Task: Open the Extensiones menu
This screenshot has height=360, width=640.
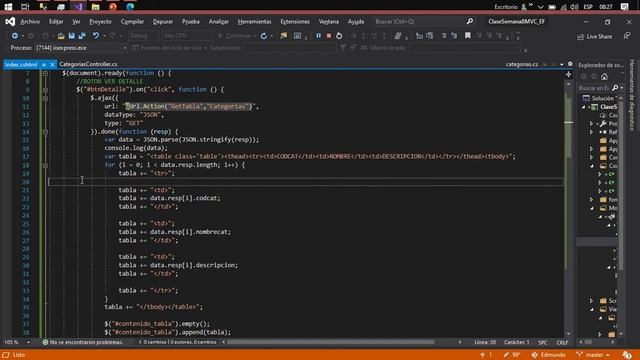Action: coord(295,22)
